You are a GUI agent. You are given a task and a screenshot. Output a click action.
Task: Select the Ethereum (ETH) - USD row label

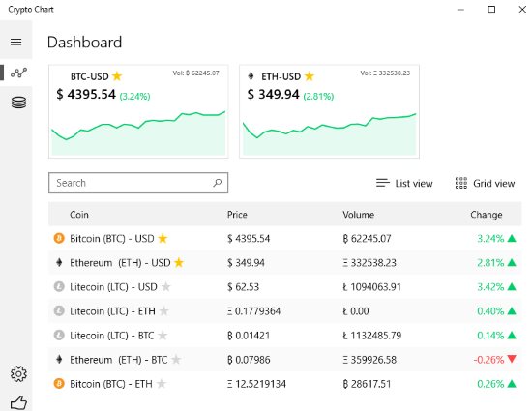point(120,262)
